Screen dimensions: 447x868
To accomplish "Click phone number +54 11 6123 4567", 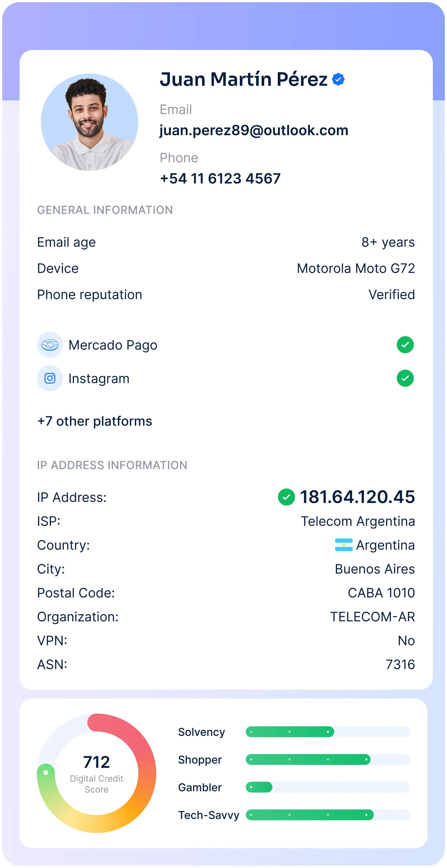I will [220, 179].
